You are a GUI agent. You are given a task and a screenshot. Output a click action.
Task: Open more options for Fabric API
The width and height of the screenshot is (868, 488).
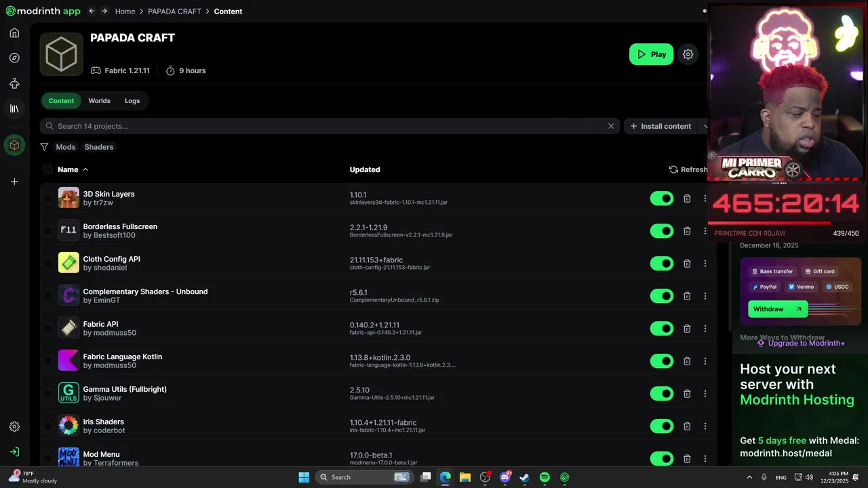coord(705,329)
